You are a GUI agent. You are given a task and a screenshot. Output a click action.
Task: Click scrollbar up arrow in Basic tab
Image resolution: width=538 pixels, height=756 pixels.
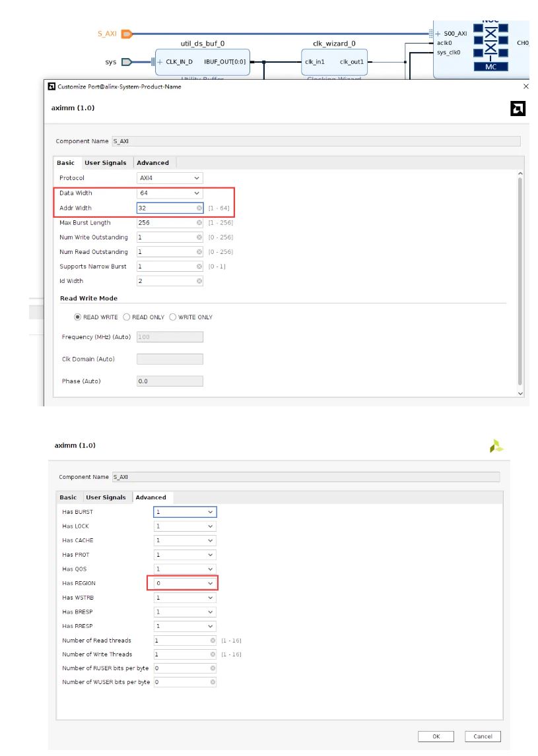520,173
